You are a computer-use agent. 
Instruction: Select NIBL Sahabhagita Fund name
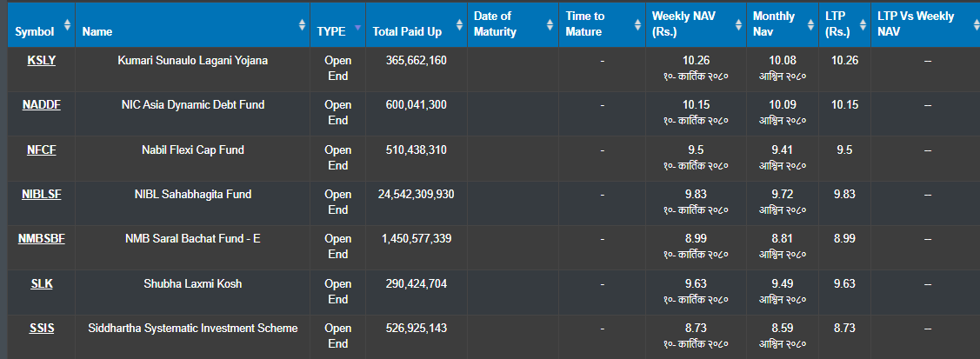192,194
